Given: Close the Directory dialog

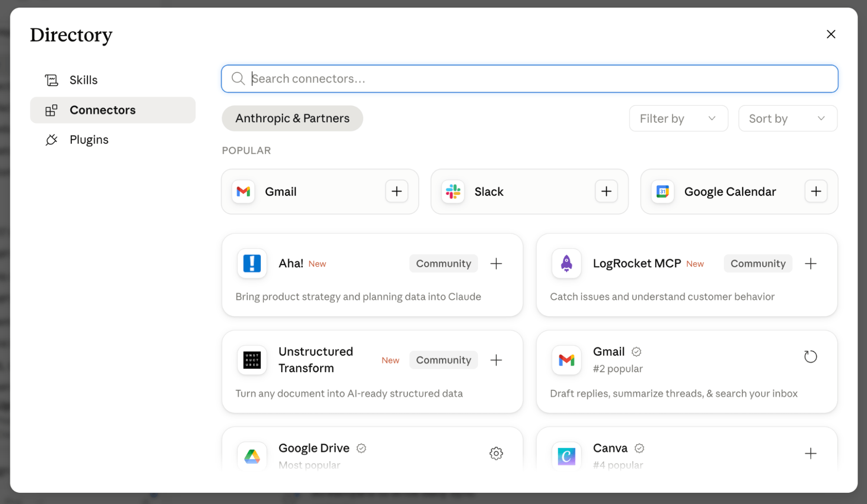Looking at the screenshot, I should 831,34.
